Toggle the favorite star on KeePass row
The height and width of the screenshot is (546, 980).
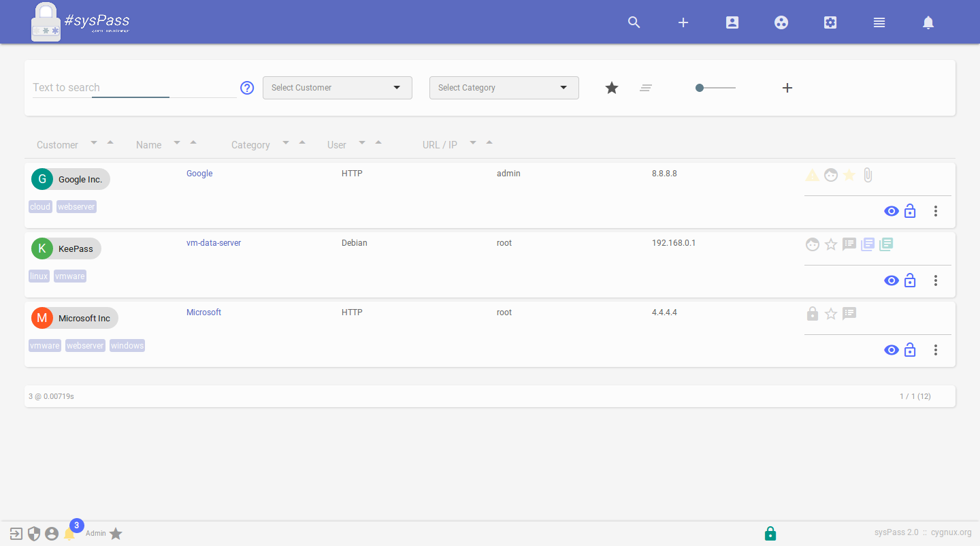(831, 244)
